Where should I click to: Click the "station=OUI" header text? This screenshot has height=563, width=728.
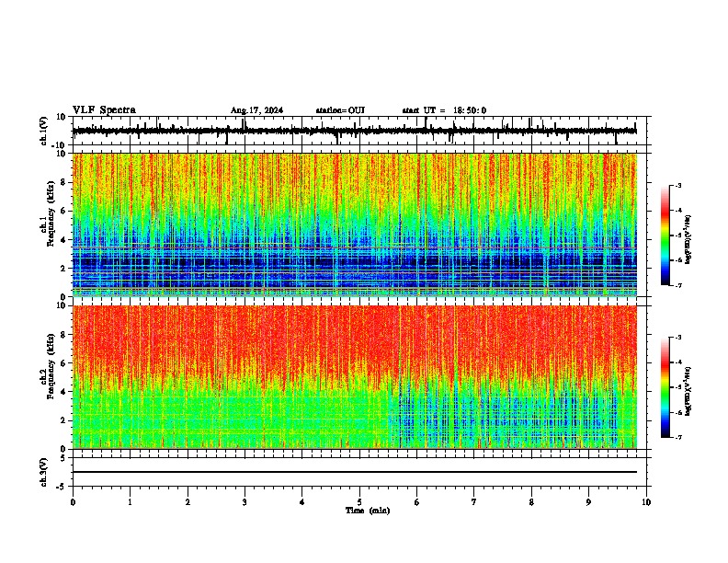pyautogui.click(x=340, y=110)
